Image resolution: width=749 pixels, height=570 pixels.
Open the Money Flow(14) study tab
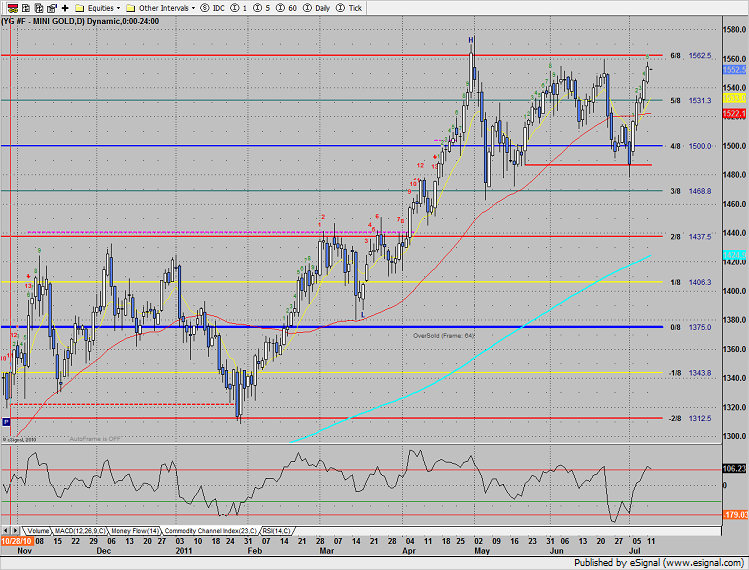(x=135, y=530)
